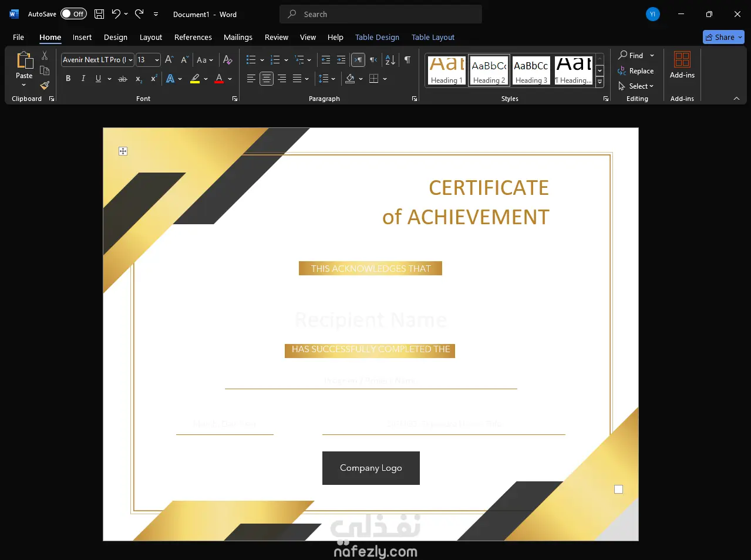Apply strikethrough formatting to text
Screen dimensions: 751x560
(x=122, y=79)
